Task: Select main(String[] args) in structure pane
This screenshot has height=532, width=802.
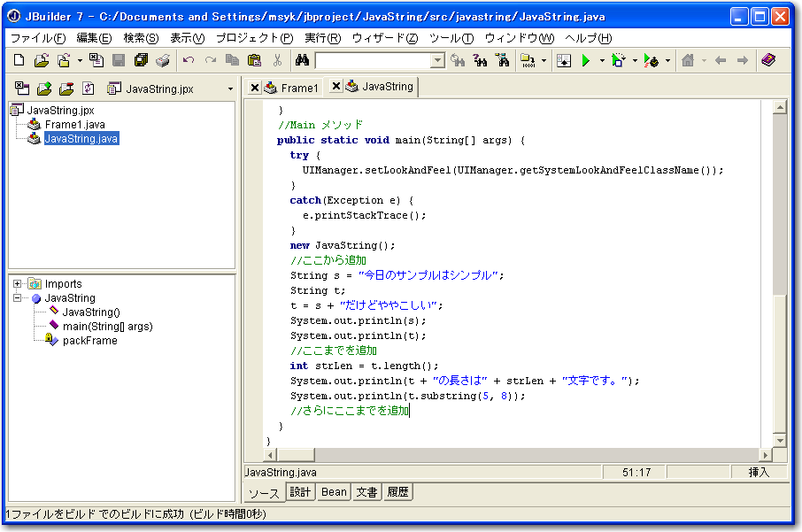Action: (107, 327)
